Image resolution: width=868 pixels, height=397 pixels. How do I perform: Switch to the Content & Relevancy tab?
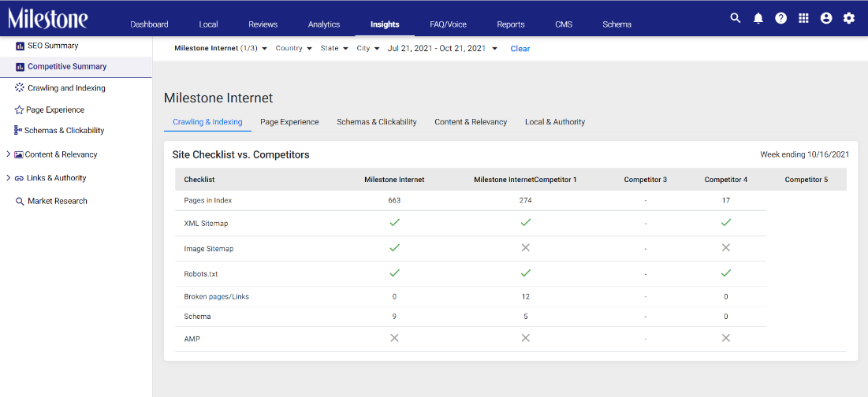click(471, 121)
